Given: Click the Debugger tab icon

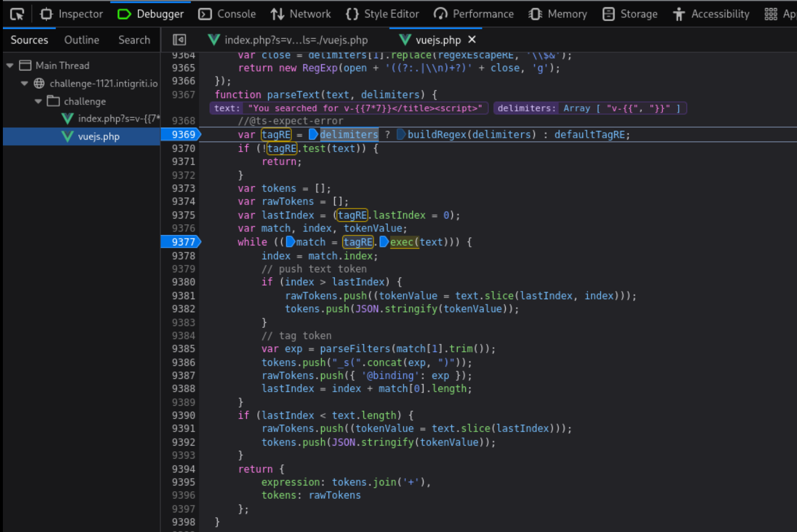Looking at the screenshot, I should pyautogui.click(x=124, y=14).
